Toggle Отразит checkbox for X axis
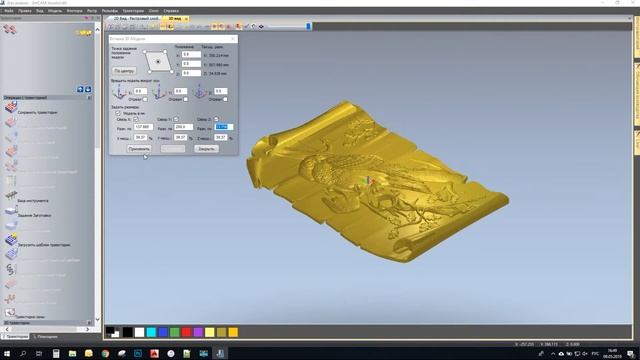Viewport: 640px width, 360px height. point(145,99)
